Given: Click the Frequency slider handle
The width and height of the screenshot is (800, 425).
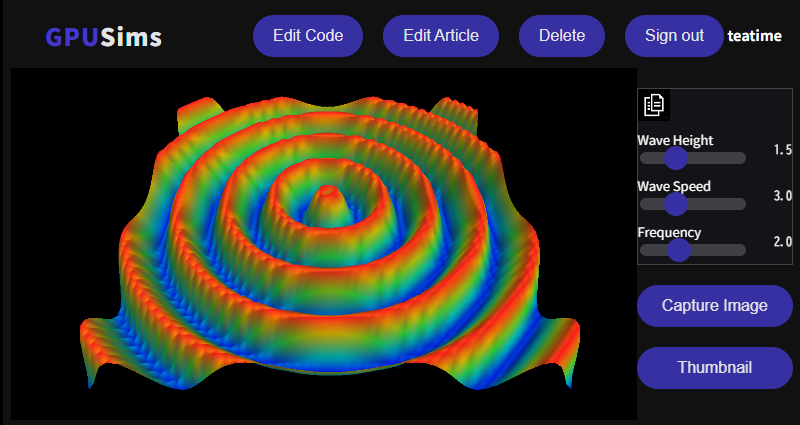Looking at the screenshot, I should (679, 250).
